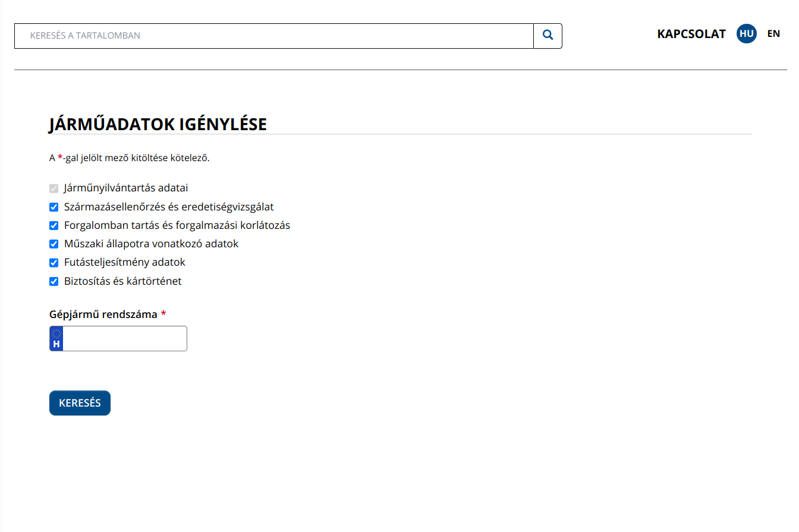This screenshot has height=532, width=799.
Task: Disable Műszaki állapotra vonatkozó adatok checkbox
Action: coord(54,244)
